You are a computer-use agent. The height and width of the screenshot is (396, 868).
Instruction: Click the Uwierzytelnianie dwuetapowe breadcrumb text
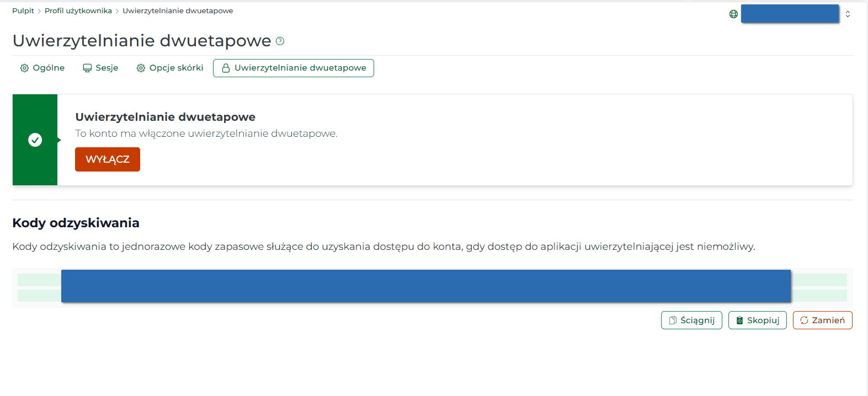pyautogui.click(x=178, y=11)
